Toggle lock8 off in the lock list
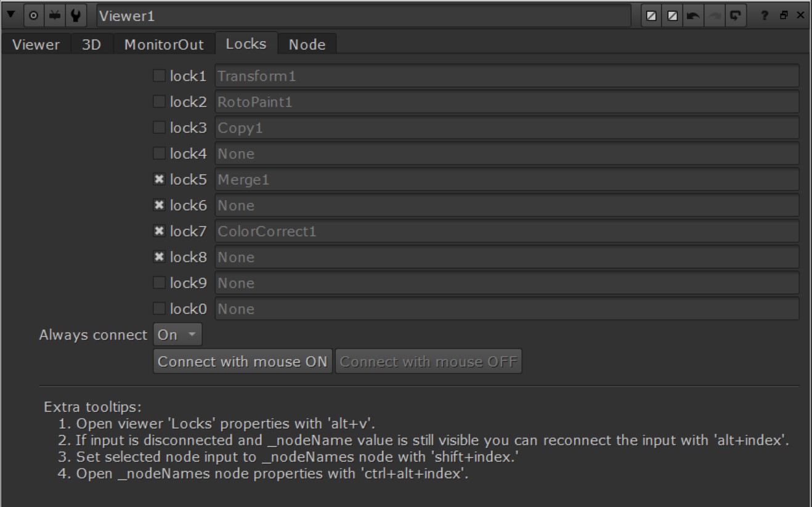 (160, 257)
